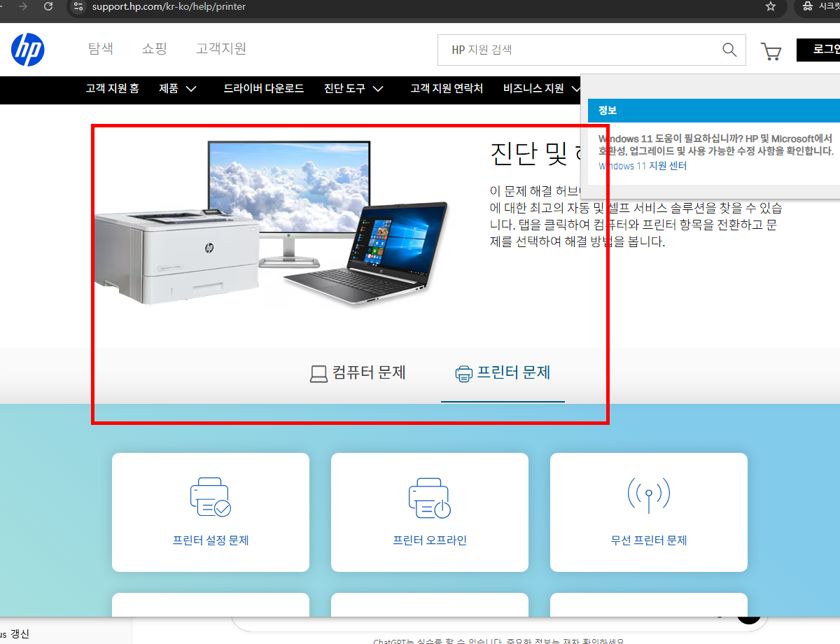This screenshot has height=644, width=840.
Task: Click the incognito icon in browser toolbar
Action: (807, 6)
